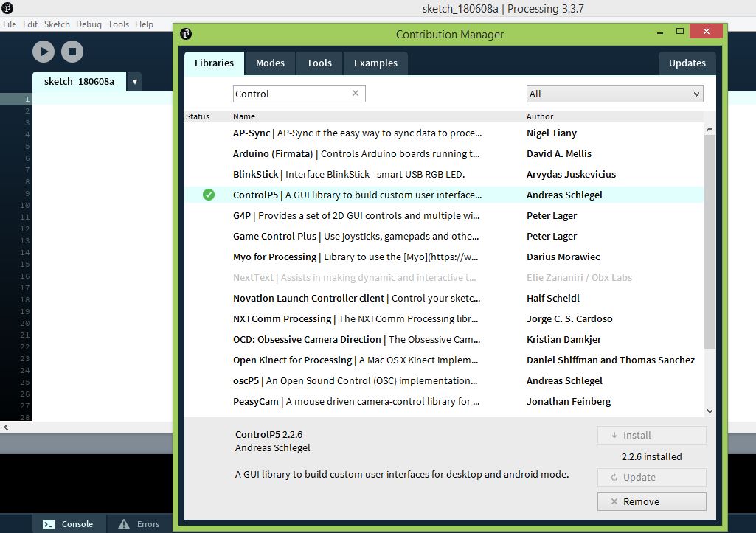The width and height of the screenshot is (756, 533).
Task: Open the sketch tab dropdown arrow
Action: click(x=134, y=81)
